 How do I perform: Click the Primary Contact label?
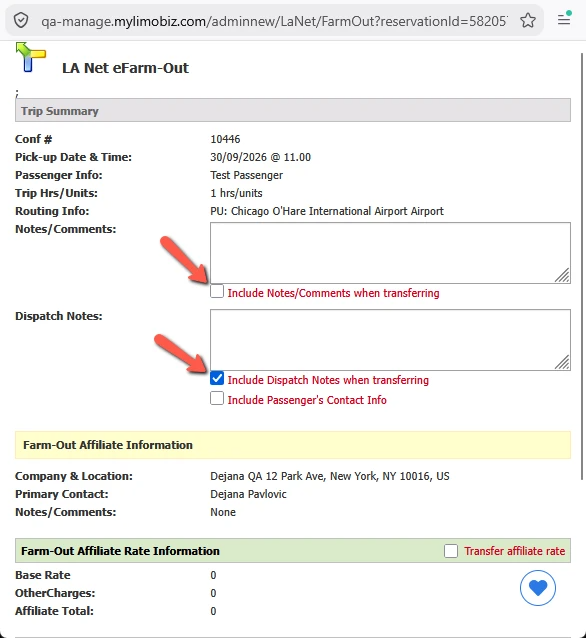coord(62,494)
